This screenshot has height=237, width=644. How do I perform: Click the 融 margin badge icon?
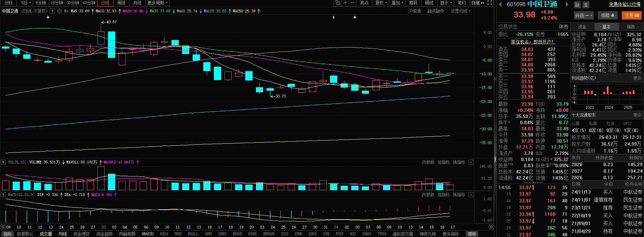[x=577, y=5]
